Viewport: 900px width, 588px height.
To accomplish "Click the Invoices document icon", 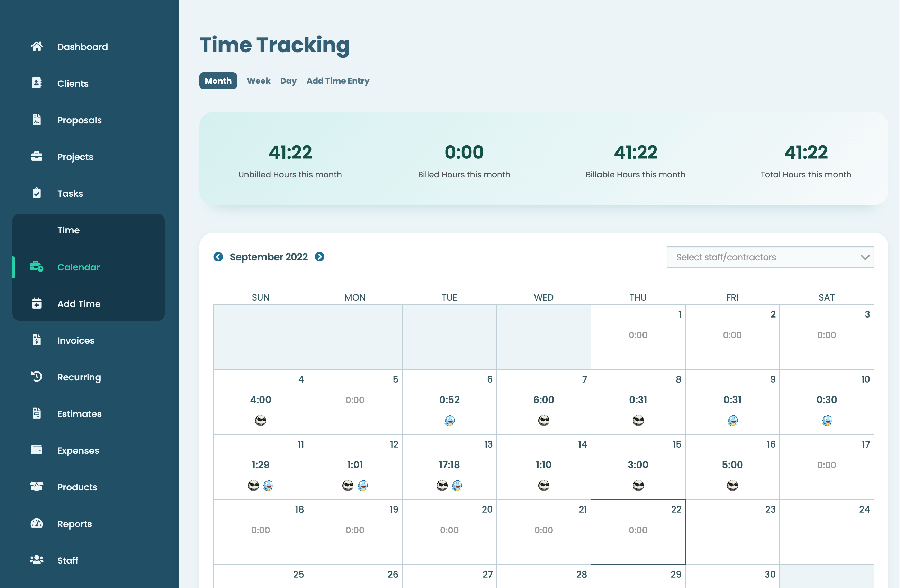I will [37, 340].
